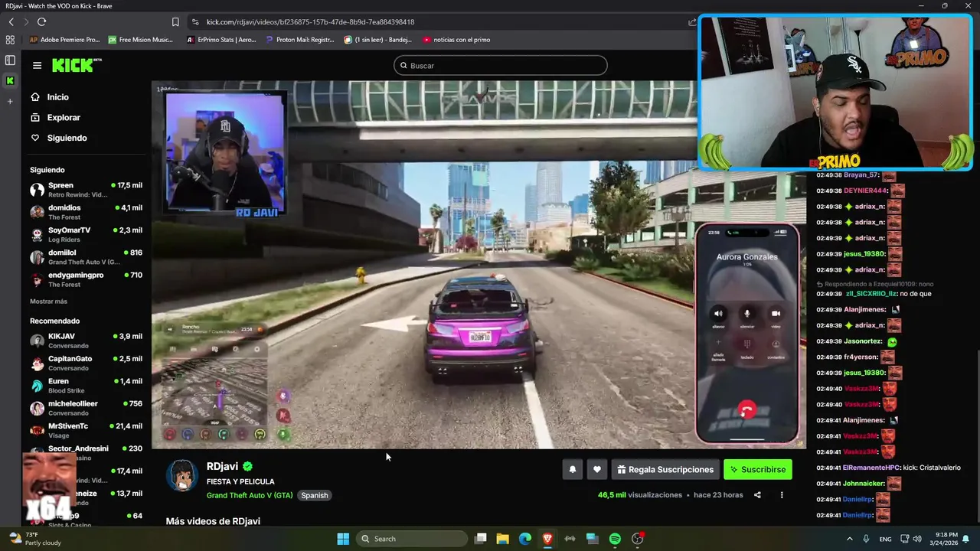
Task: Open KIKJAV recommended channel
Action: tap(86, 341)
